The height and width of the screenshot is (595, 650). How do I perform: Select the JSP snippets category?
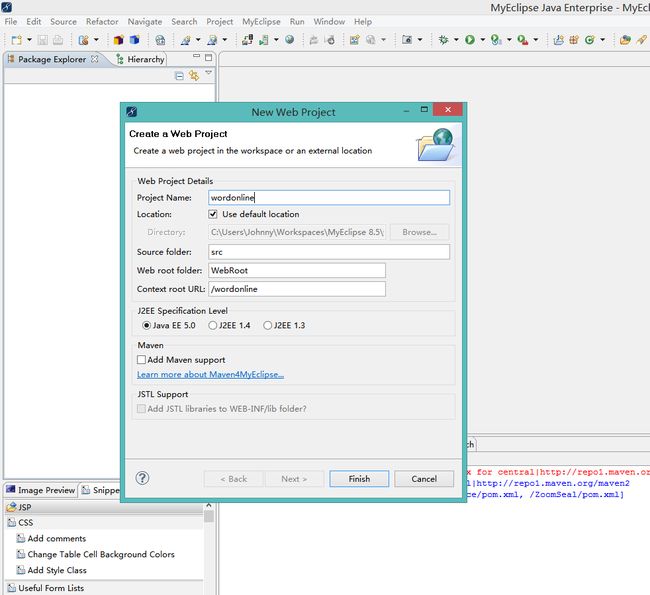[x=104, y=507]
